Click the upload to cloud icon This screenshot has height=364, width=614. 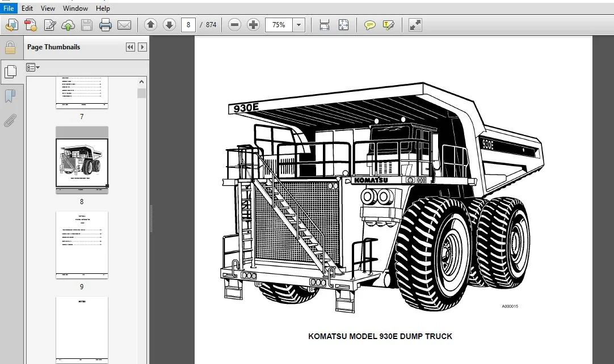(x=68, y=25)
